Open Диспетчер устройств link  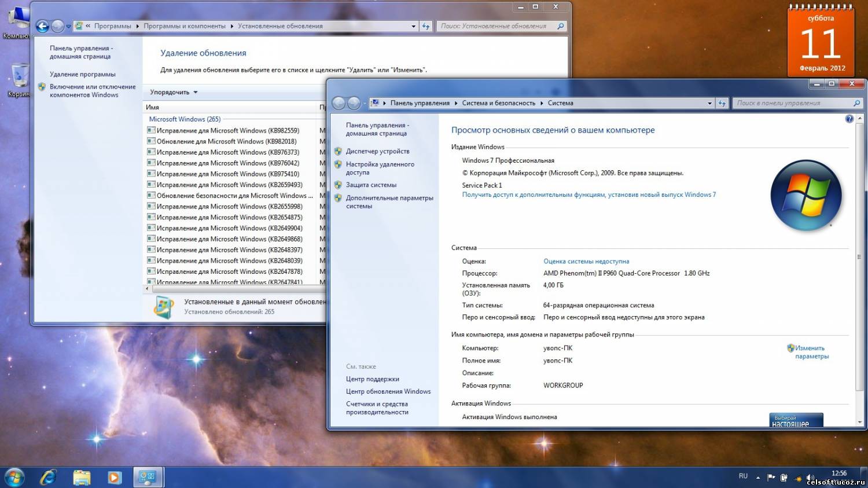(x=377, y=151)
